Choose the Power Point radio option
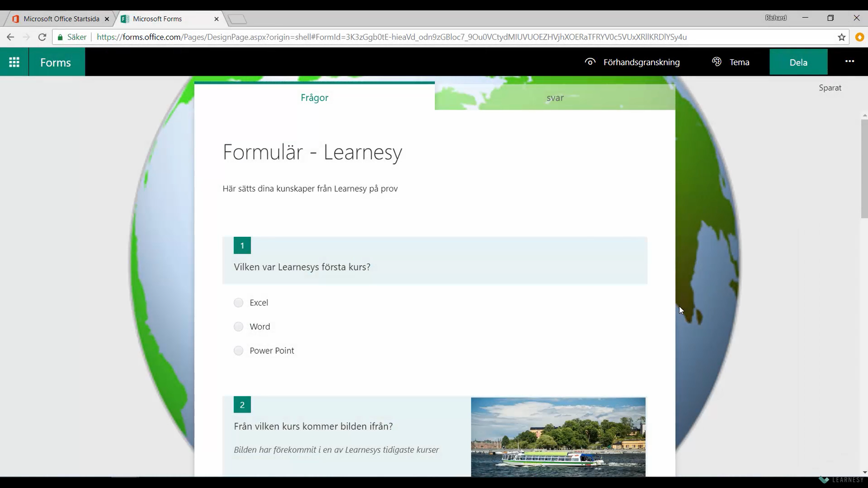The height and width of the screenshot is (488, 868). tap(238, 351)
